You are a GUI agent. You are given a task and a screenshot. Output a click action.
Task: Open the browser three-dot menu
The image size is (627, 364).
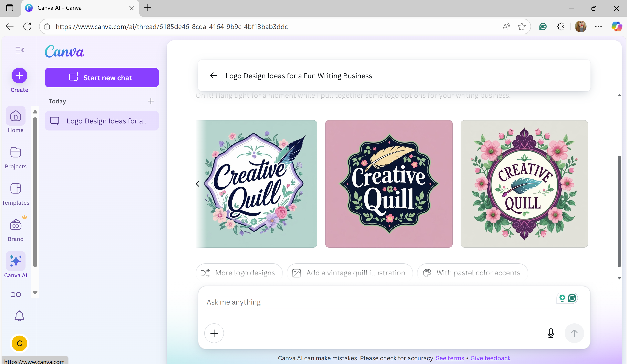(599, 26)
